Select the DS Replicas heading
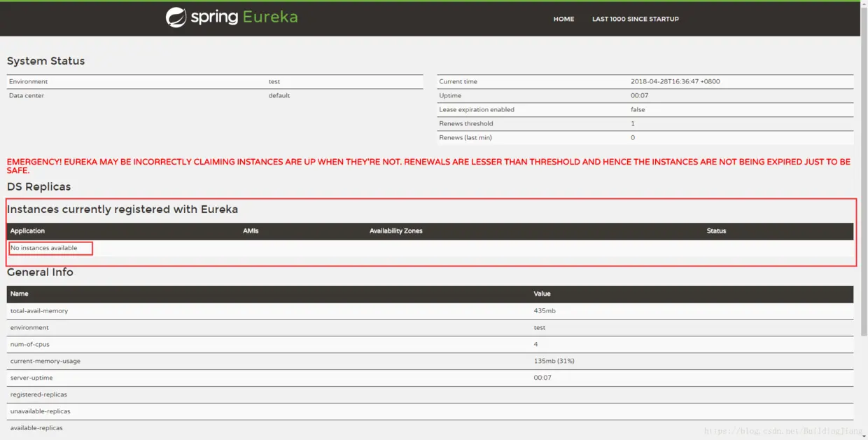 38,186
